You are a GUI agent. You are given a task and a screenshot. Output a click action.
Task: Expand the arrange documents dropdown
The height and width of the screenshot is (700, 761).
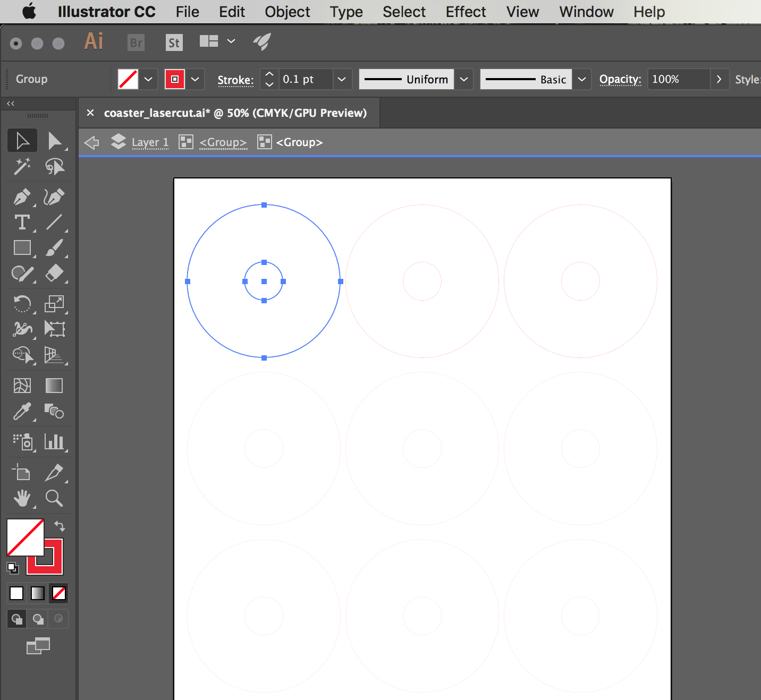click(231, 41)
